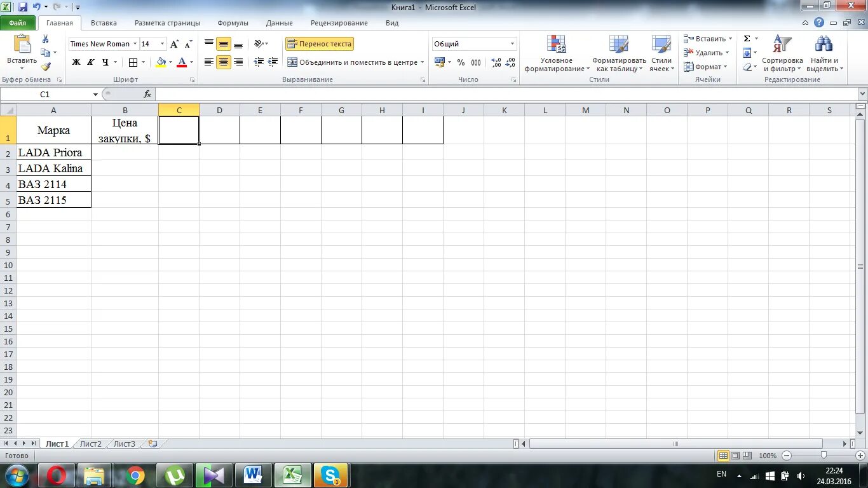Toggle bottom vertical alignment
Screen dimensions: 868x488
pyautogui.click(x=238, y=44)
